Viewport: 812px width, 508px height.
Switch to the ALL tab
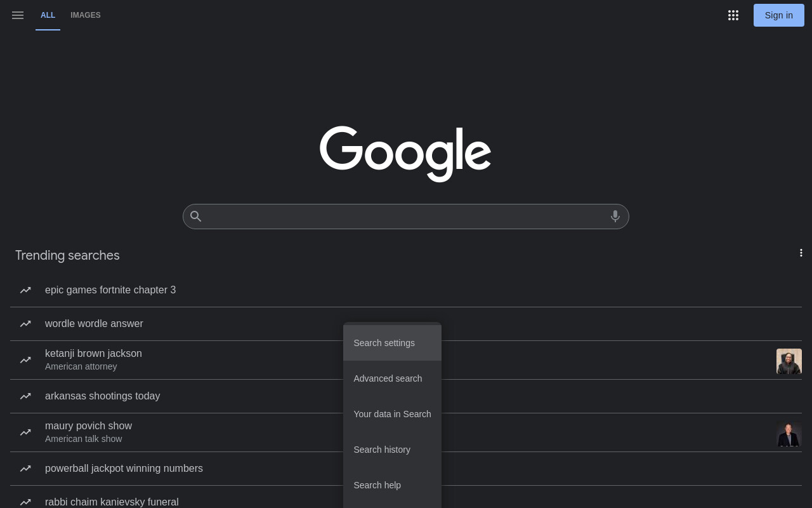click(x=48, y=15)
